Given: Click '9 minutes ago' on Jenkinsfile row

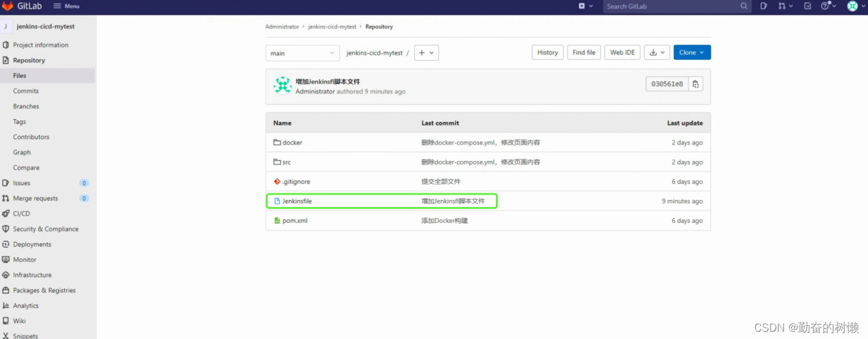Looking at the screenshot, I should (682, 201).
